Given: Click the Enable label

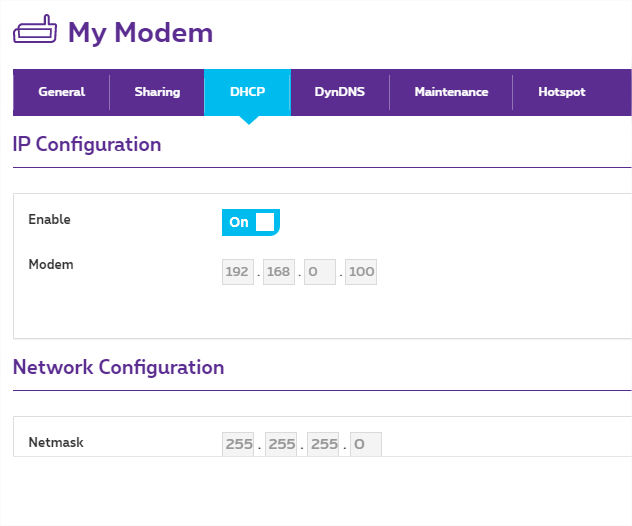Looking at the screenshot, I should (x=50, y=219).
